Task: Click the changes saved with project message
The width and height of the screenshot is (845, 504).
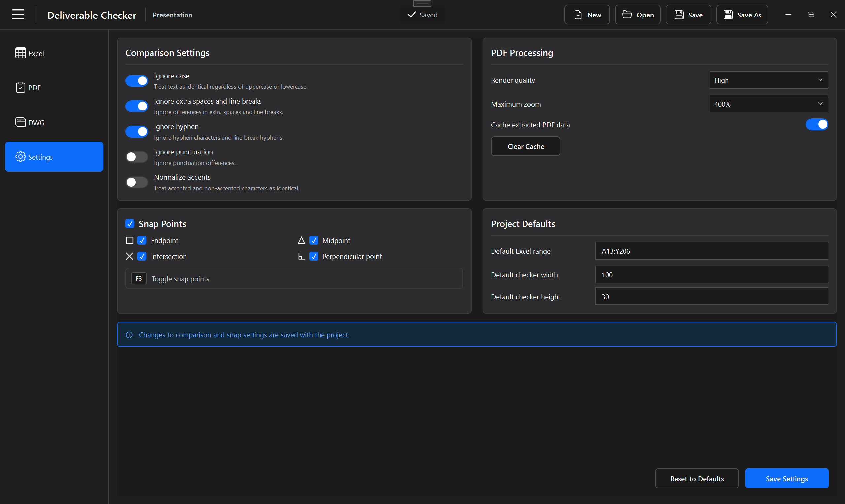Action: [x=244, y=335]
